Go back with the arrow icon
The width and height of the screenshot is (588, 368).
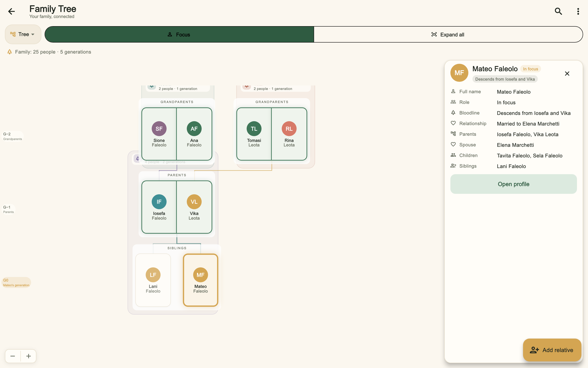pos(11,11)
